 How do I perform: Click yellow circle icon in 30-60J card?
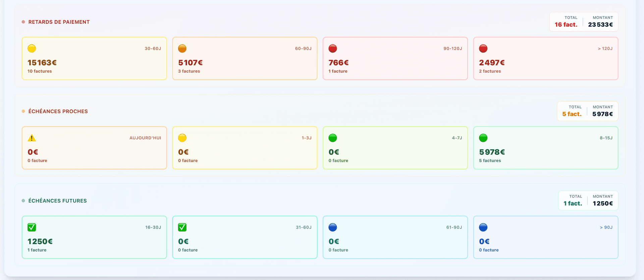[x=32, y=49]
